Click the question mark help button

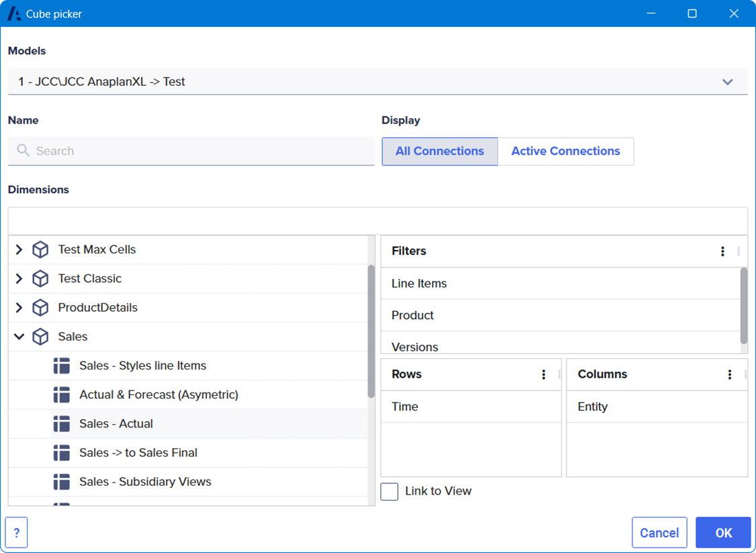pyautogui.click(x=17, y=533)
